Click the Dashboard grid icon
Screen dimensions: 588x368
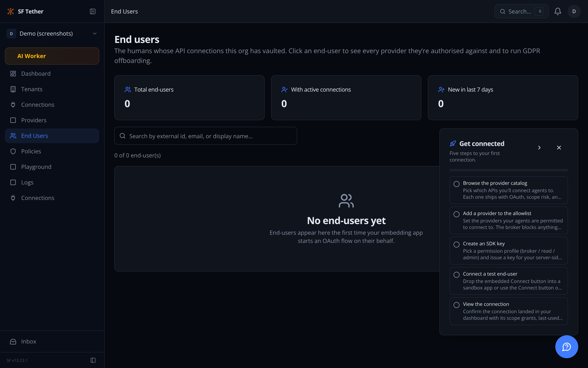point(13,74)
